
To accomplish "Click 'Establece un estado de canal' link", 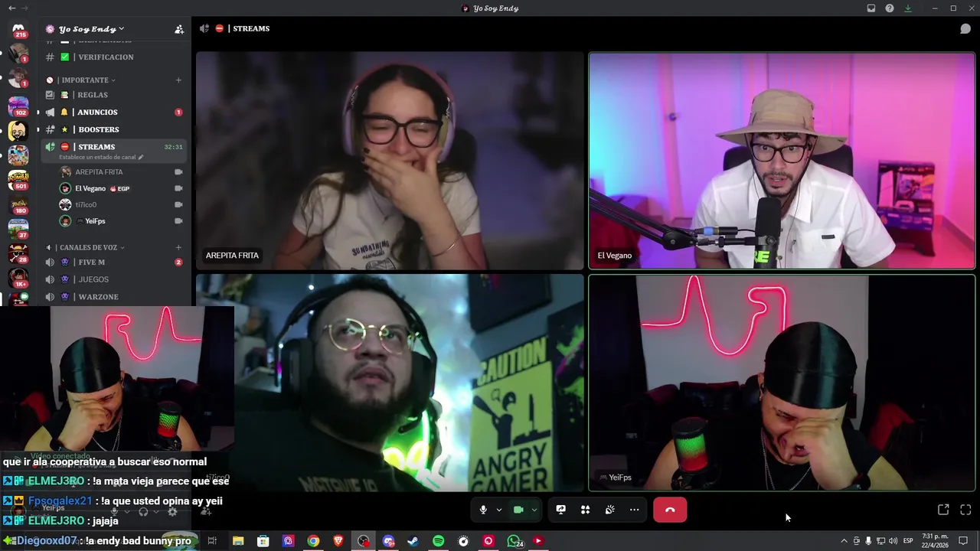I will 101,157.
